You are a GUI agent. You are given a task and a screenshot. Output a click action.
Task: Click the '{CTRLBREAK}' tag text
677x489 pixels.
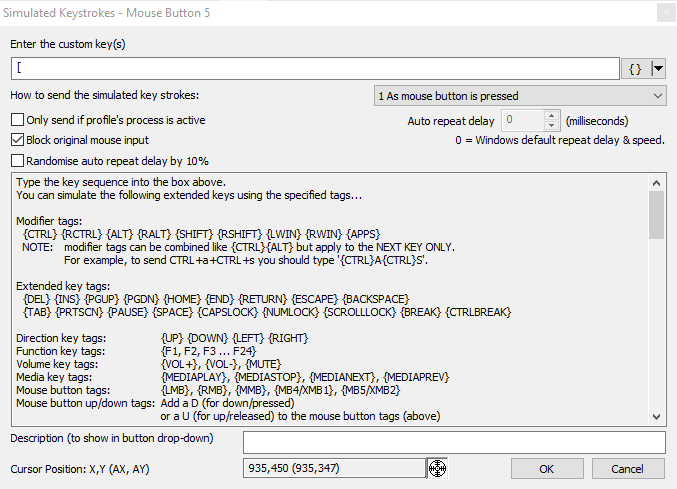click(x=478, y=312)
